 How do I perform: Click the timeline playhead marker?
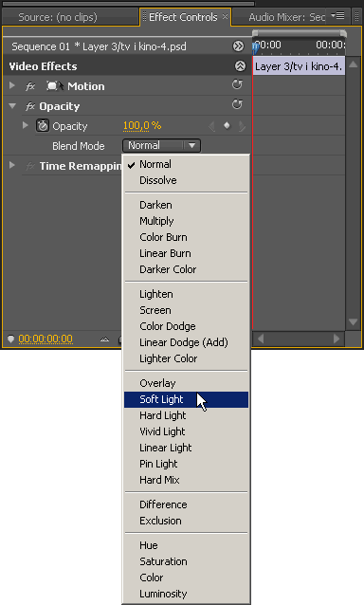click(255, 47)
